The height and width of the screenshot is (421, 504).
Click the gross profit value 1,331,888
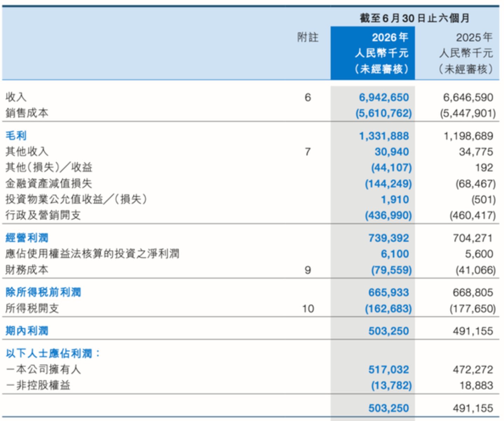[x=384, y=136]
